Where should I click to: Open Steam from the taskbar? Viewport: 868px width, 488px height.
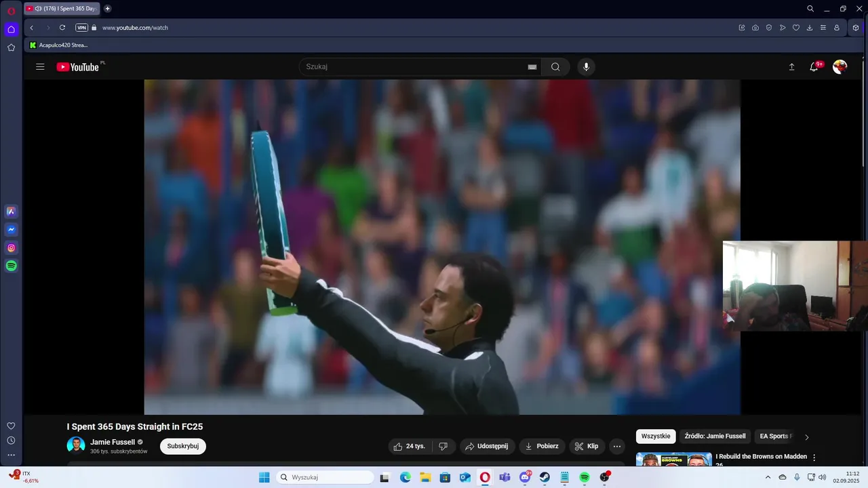pos(545,477)
